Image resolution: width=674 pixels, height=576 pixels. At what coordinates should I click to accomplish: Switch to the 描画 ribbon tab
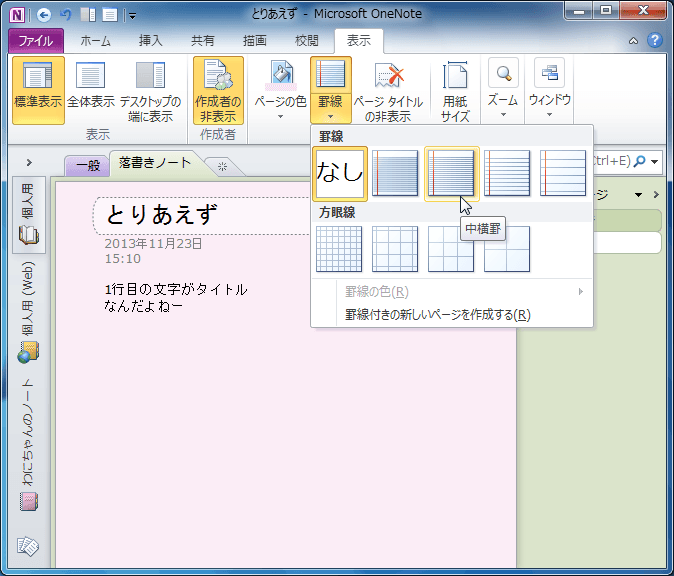point(254,41)
